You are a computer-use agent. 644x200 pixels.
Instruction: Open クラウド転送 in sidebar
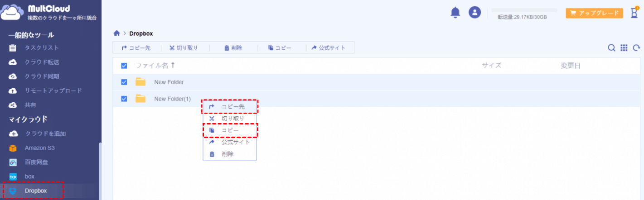[42, 62]
